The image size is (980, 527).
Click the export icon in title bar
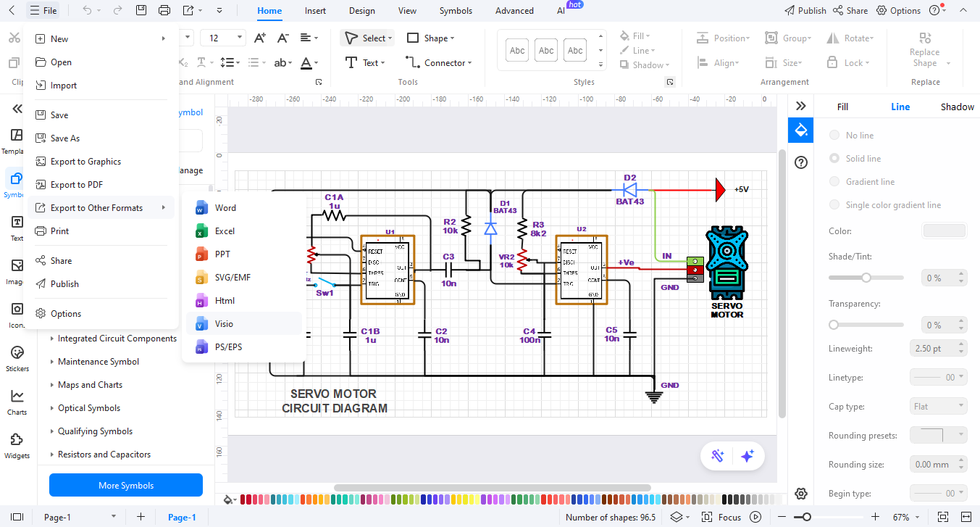click(188, 10)
